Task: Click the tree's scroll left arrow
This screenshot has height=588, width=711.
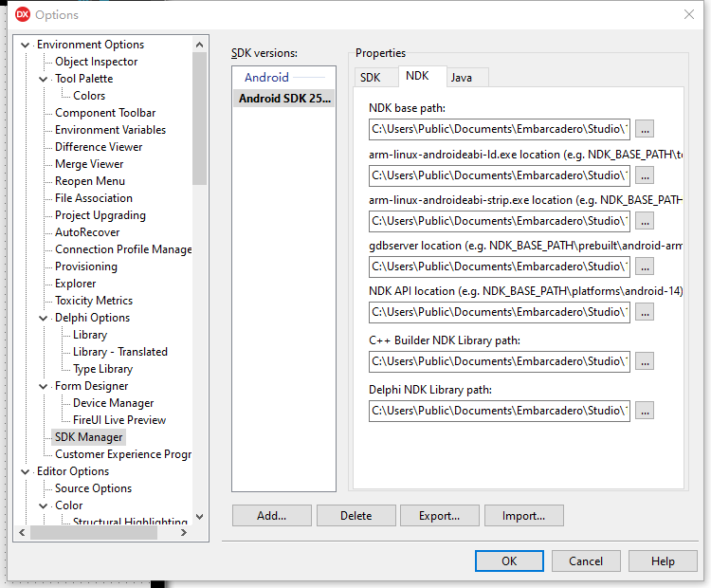Action: click(x=22, y=533)
